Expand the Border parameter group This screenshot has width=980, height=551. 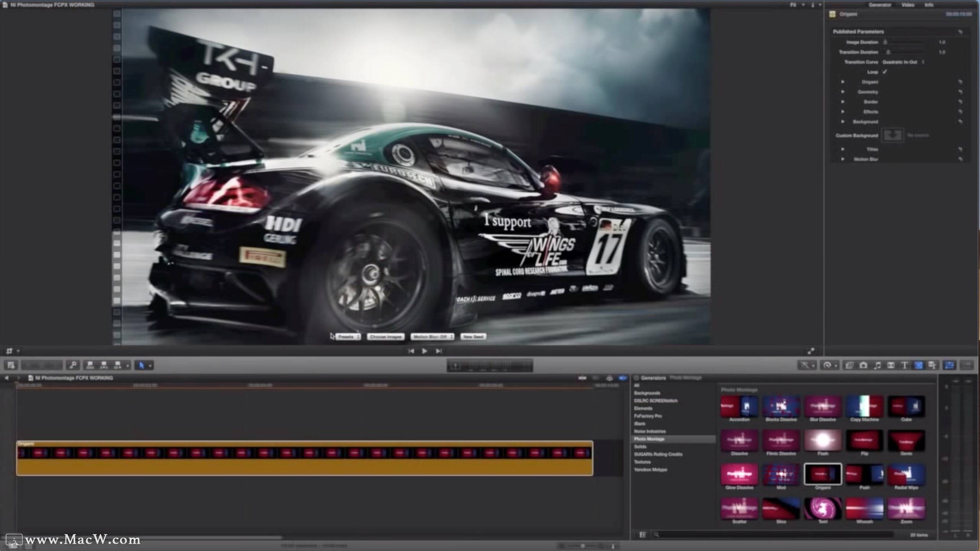point(843,102)
